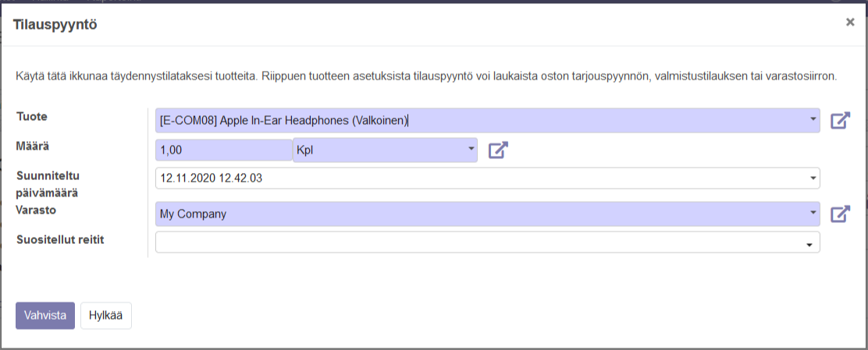868x350 pixels.
Task: Click the Tuote field label
Action: pyautogui.click(x=31, y=117)
